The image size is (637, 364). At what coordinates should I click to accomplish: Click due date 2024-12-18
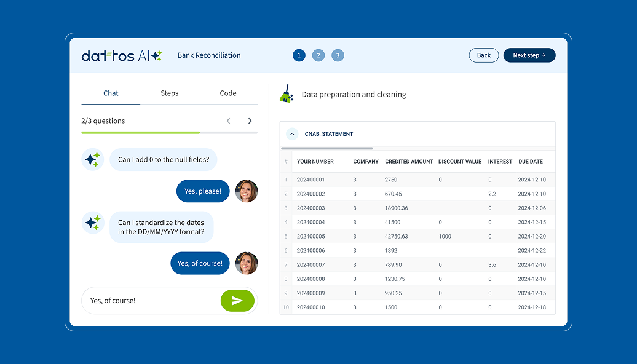(532, 307)
